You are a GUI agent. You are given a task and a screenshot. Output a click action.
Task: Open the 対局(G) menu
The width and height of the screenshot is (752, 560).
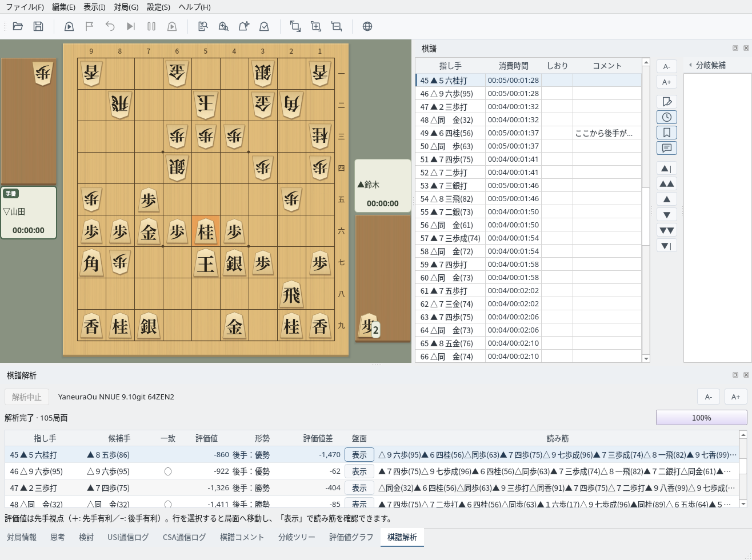(126, 7)
